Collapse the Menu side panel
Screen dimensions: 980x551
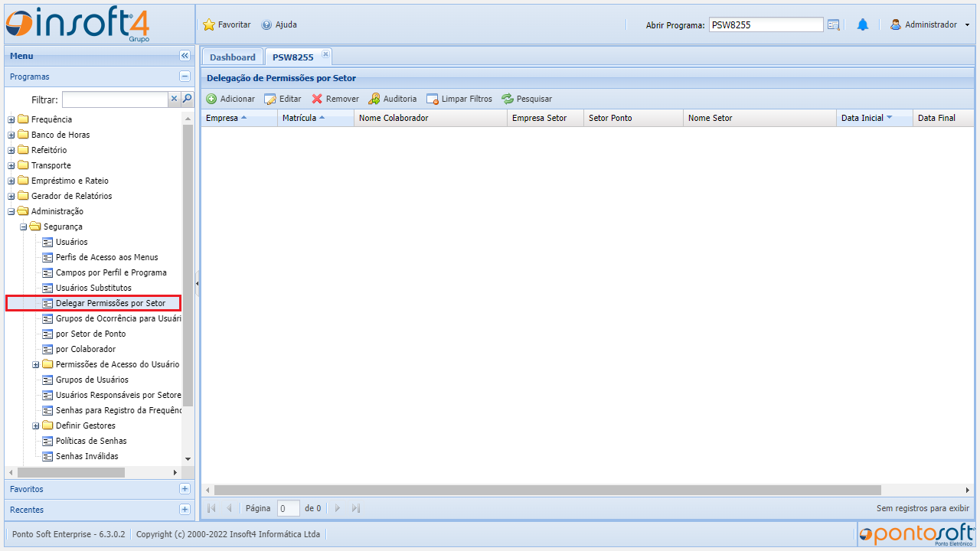pos(185,56)
